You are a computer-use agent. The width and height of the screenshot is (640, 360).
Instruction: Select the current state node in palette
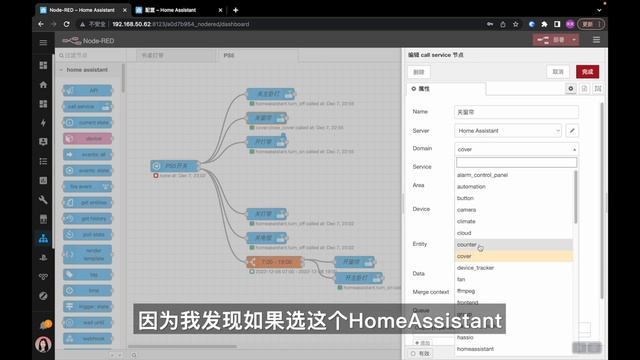pyautogui.click(x=88, y=122)
